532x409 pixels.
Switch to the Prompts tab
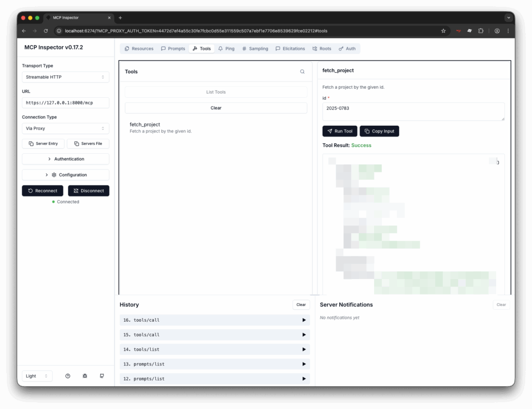(173, 48)
